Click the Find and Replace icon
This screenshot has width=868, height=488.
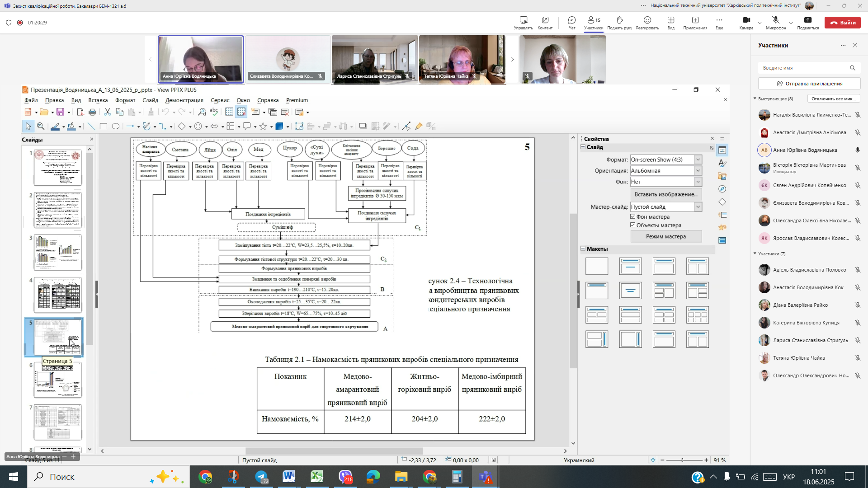click(202, 112)
